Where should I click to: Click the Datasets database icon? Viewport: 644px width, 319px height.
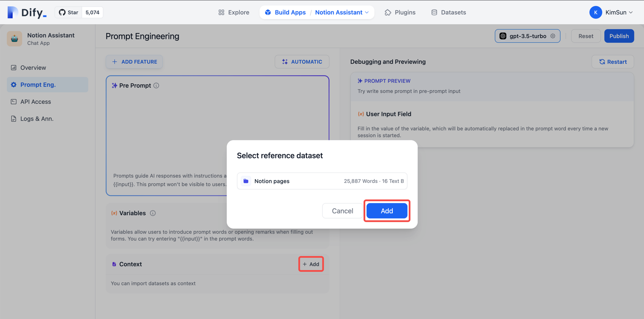coord(434,13)
